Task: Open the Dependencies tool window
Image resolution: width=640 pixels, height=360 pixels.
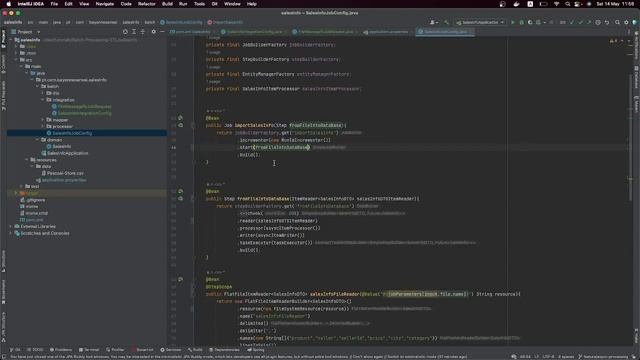Action: [x=224, y=350]
